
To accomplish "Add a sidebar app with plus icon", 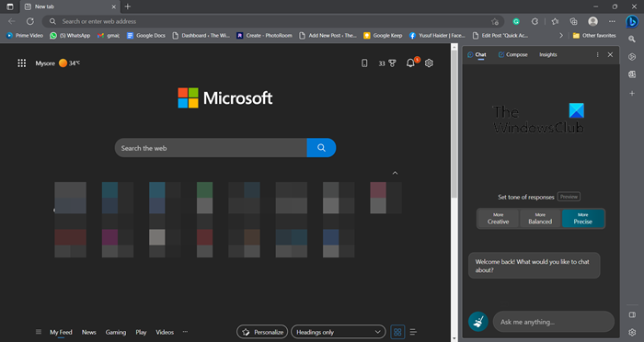I will click(632, 93).
